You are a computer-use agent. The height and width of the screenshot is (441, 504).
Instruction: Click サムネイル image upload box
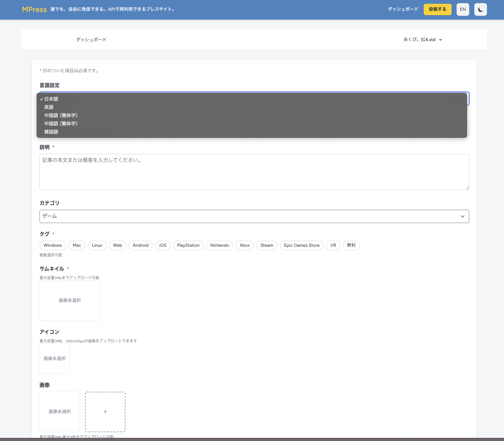[70, 301]
